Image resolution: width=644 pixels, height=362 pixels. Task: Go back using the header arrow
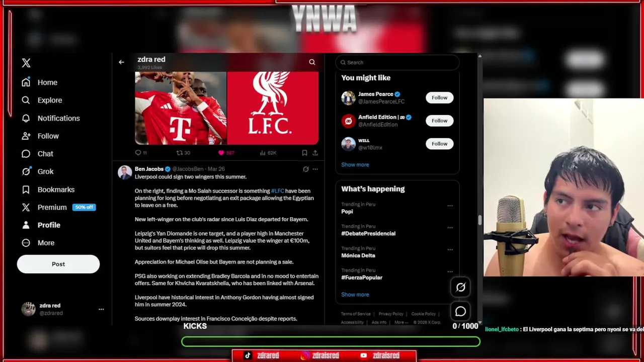click(121, 62)
